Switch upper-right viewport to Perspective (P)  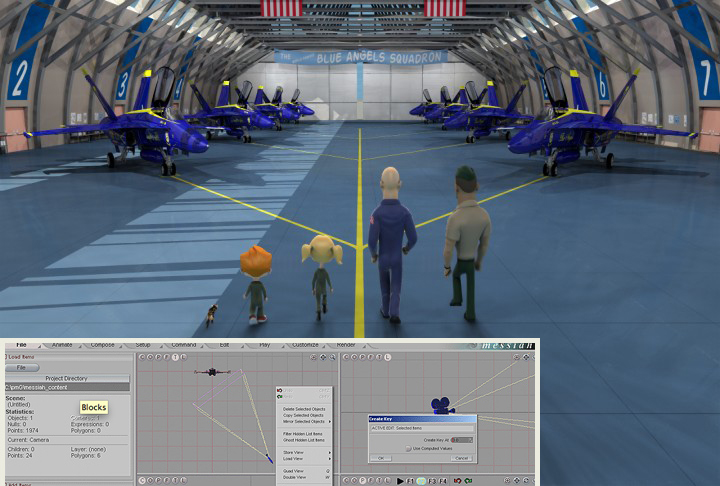363,357
